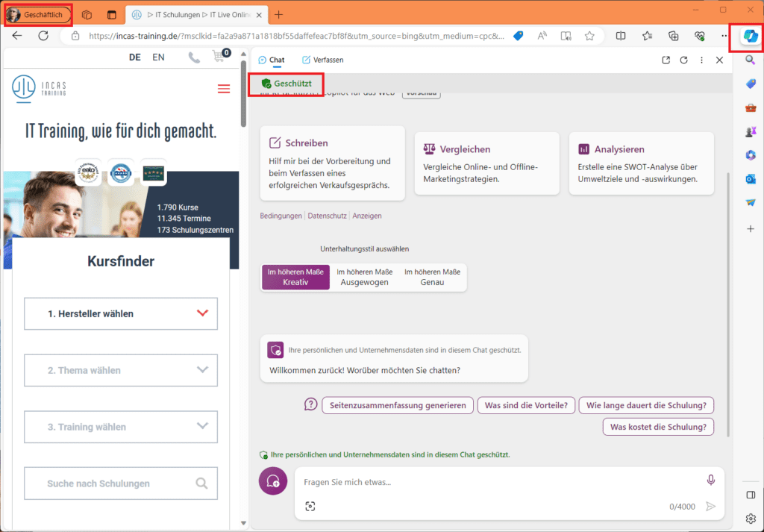
Task: Select the Ausgewogen conversation style
Action: click(x=364, y=278)
